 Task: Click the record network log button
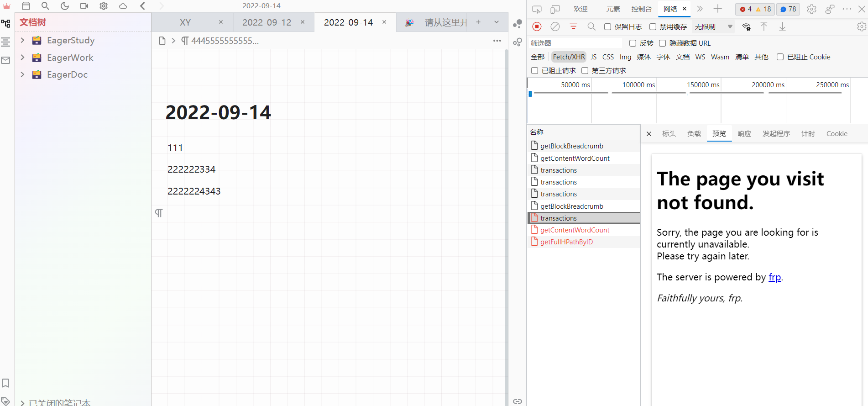(x=537, y=26)
